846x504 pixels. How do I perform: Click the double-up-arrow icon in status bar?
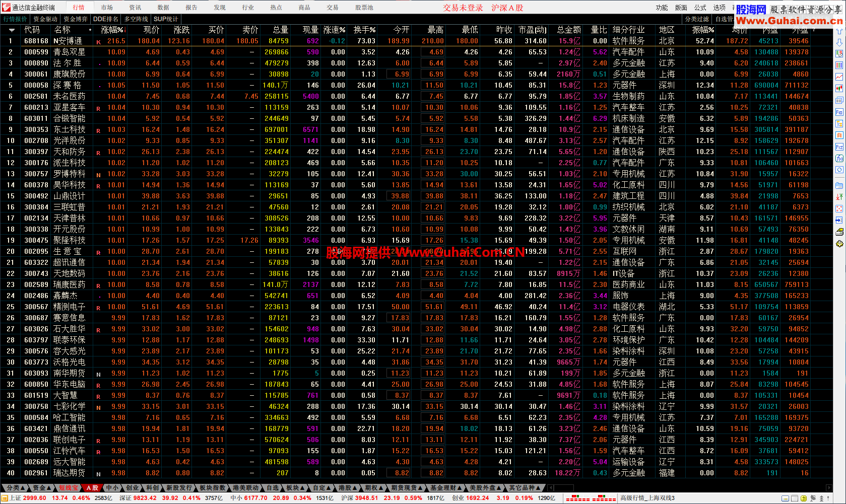click(x=822, y=498)
